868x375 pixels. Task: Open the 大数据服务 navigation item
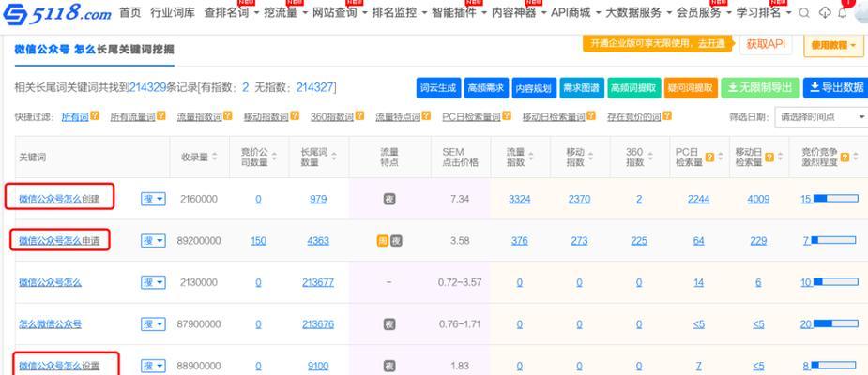tap(639, 13)
